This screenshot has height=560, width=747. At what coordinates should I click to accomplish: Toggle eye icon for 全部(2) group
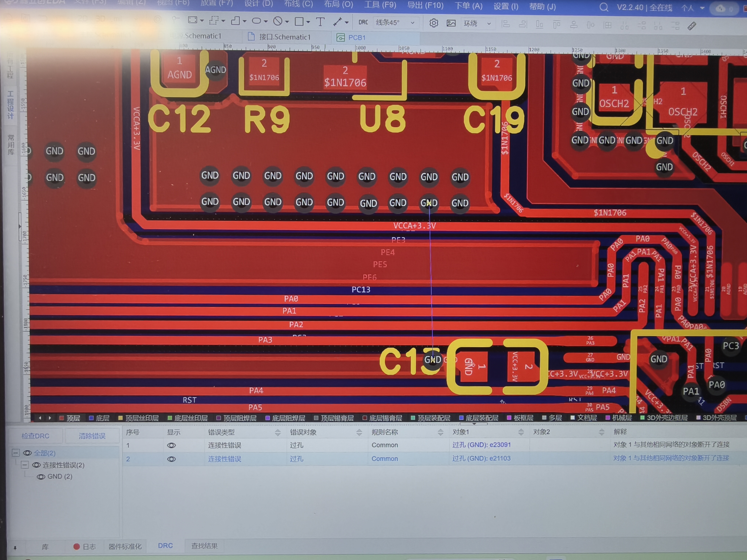point(27,453)
